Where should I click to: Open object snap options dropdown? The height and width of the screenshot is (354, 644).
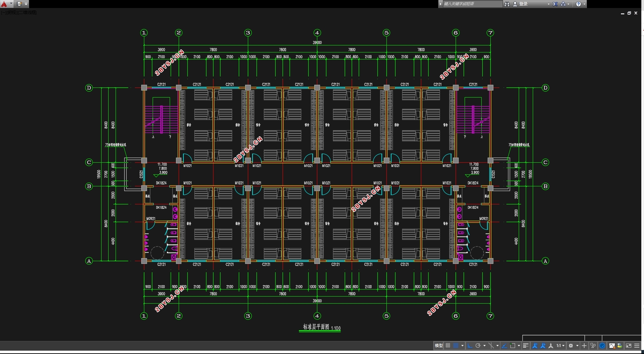[519, 346]
